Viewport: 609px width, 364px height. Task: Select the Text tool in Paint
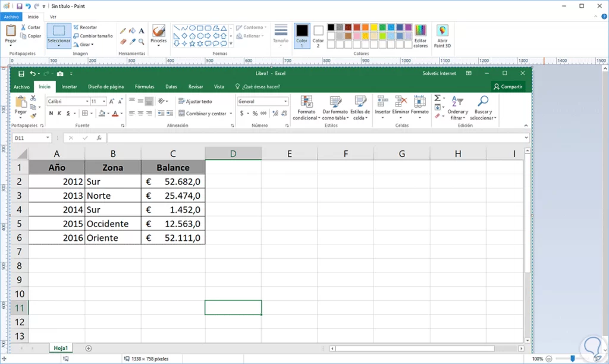tap(142, 31)
